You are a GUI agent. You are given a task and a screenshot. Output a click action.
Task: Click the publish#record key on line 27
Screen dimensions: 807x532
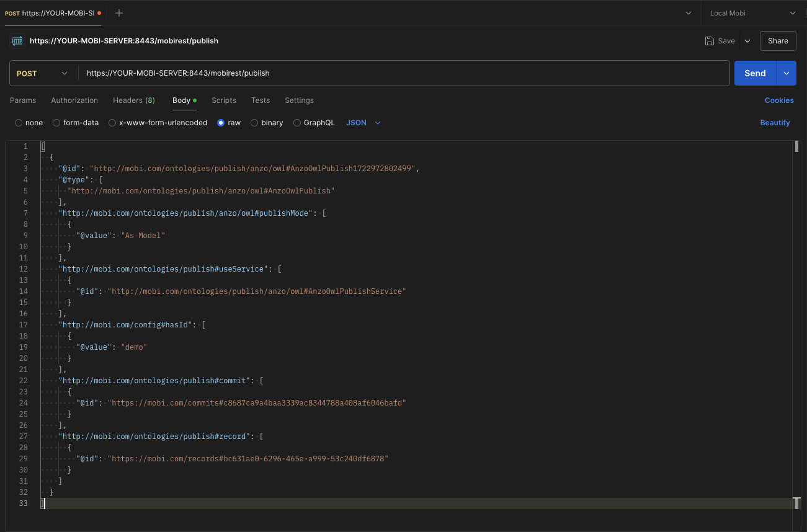point(154,437)
